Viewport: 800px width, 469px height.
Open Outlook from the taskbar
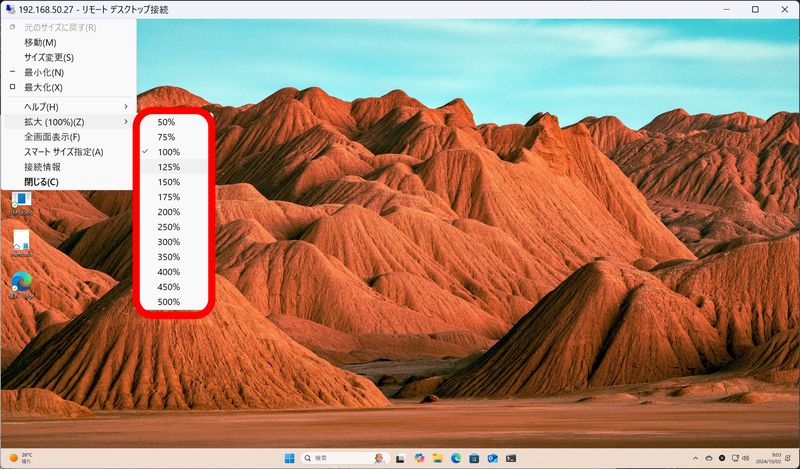(x=492, y=458)
